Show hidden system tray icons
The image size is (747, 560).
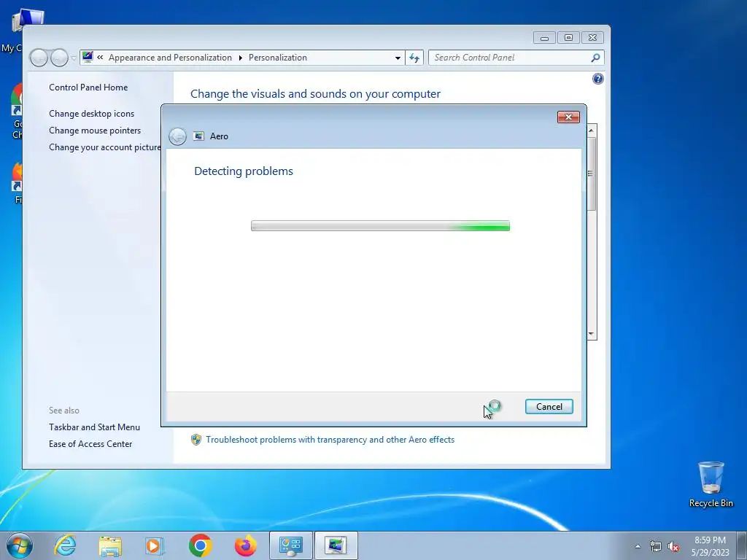click(x=638, y=546)
